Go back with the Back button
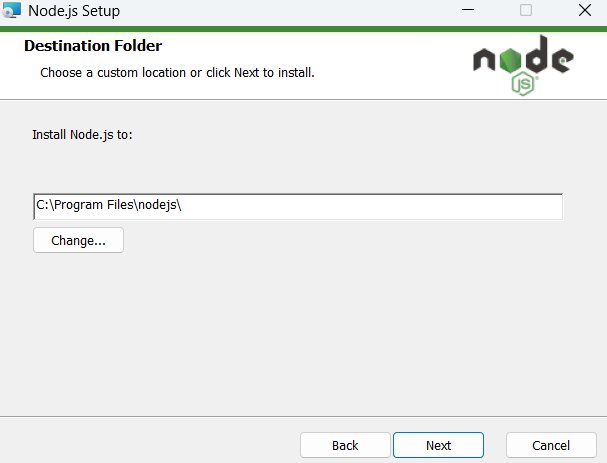 point(345,445)
